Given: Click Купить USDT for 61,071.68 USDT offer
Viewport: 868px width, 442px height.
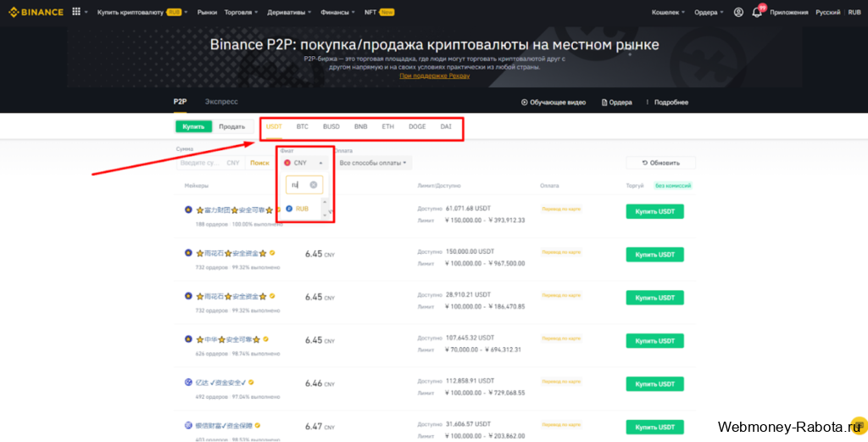Looking at the screenshot, I should pos(655,211).
